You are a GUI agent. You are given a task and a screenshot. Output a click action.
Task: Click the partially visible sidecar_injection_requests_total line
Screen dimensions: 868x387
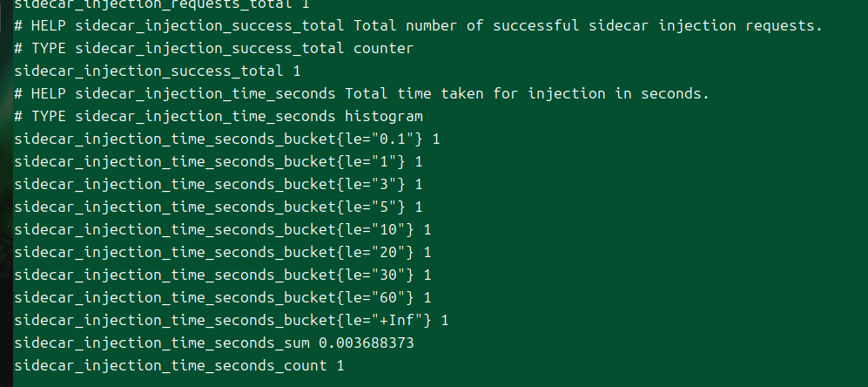pos(162,4)
